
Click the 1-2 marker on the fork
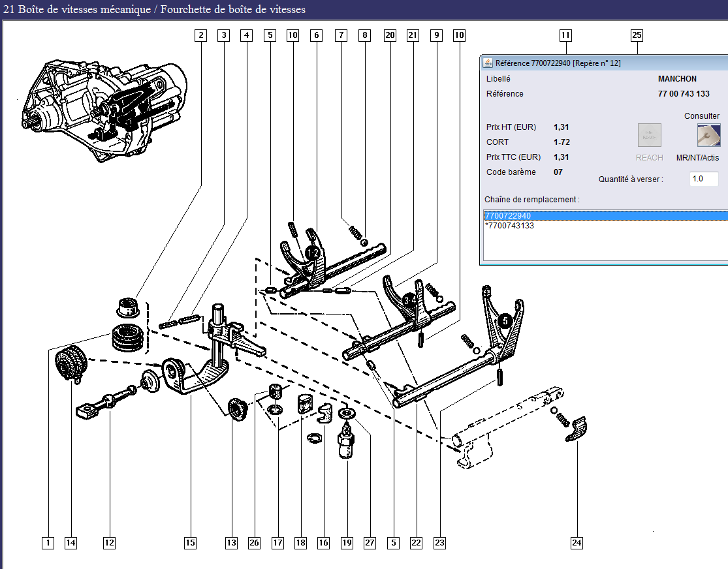click(313, 253)
